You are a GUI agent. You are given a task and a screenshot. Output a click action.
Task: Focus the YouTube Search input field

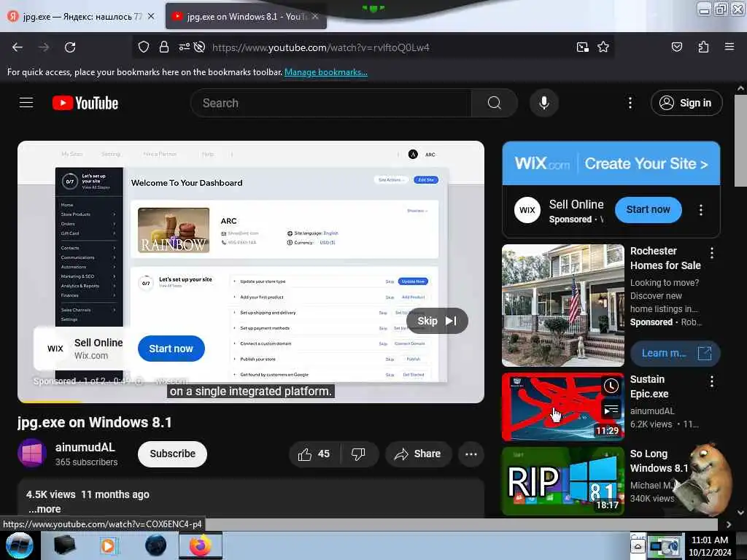pos(331,103)
